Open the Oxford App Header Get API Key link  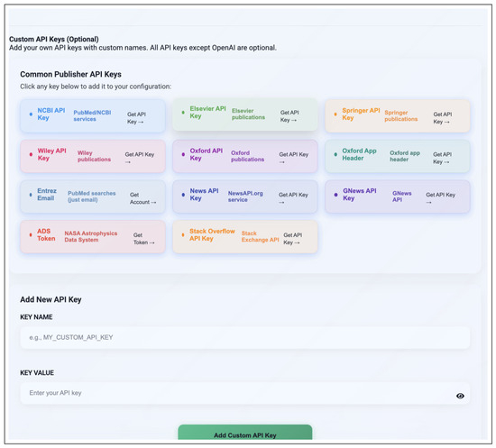442,158
